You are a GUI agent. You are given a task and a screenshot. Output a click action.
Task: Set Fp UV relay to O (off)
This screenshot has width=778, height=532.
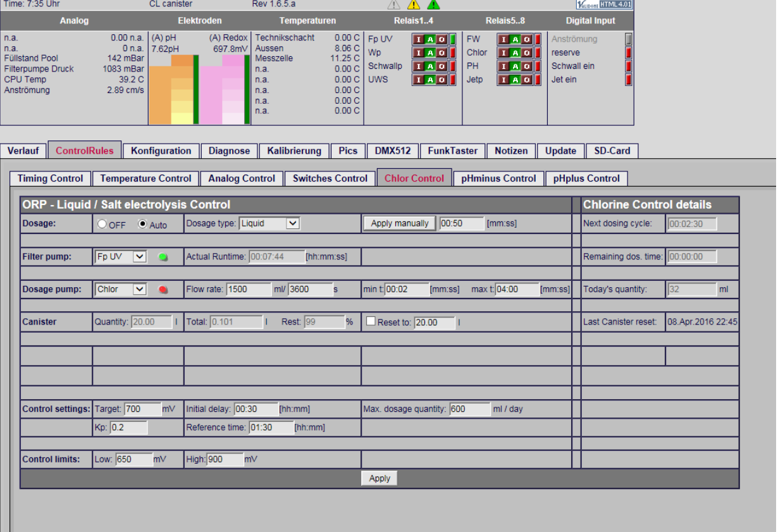click(441, 39)
